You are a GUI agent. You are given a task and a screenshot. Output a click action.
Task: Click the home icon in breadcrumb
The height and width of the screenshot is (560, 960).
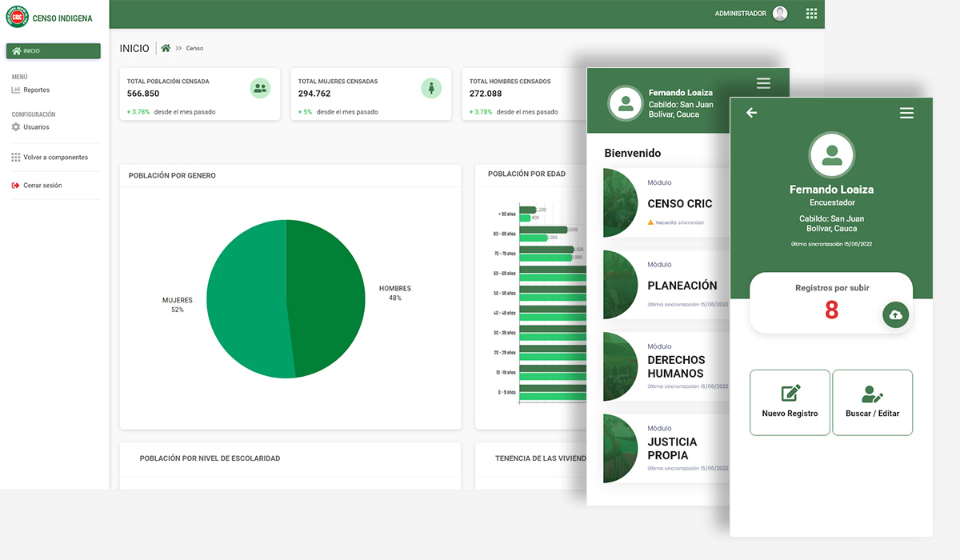pyautogui.click(x=166, y=48)
